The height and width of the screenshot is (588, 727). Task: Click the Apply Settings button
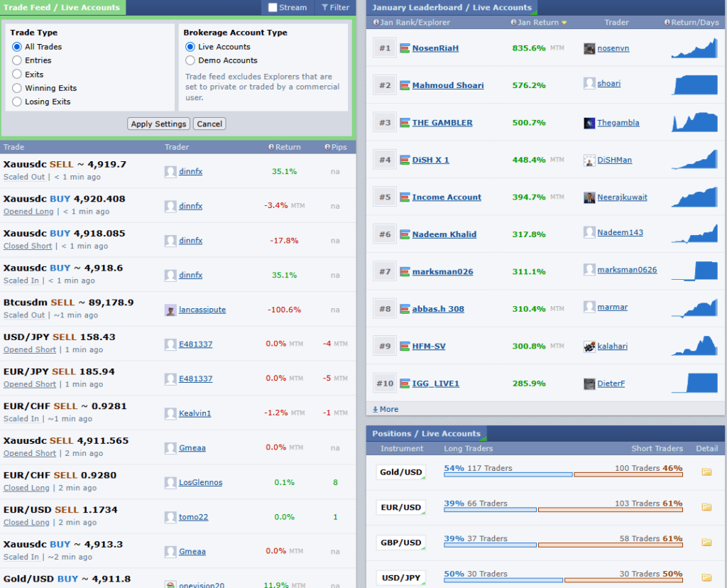[x=158, y=124]
